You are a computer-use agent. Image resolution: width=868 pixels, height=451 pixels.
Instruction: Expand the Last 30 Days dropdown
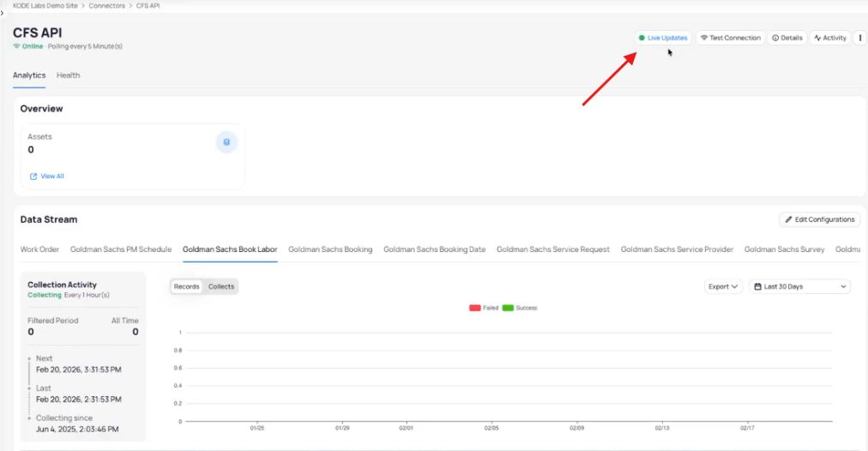tap(799, 286)
